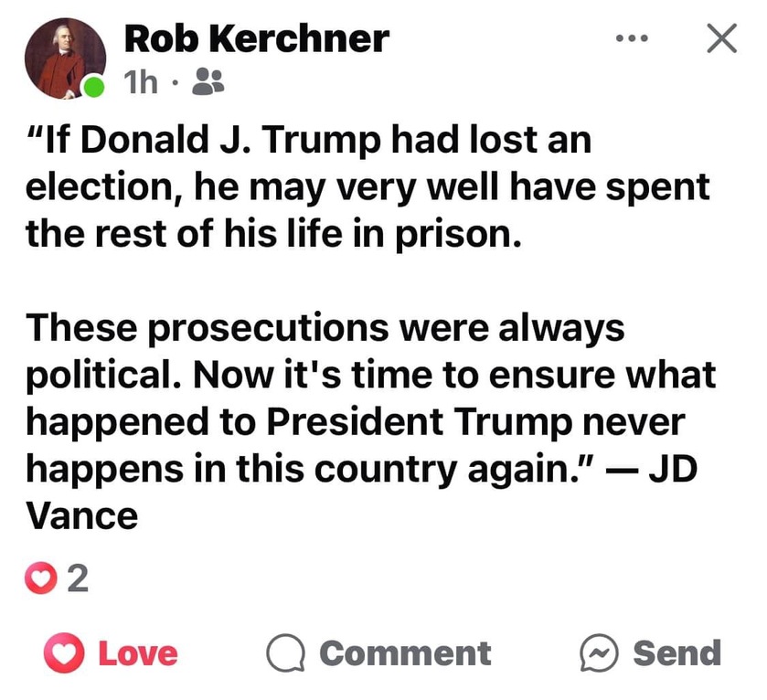Screen dimensions: 767x700
Task: Close the post with the X button
Action: [x=722, y=38]
